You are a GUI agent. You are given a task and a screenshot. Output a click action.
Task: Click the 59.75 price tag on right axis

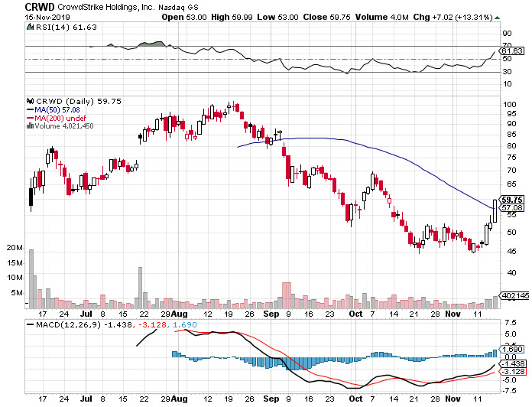[x=512, y=200]
